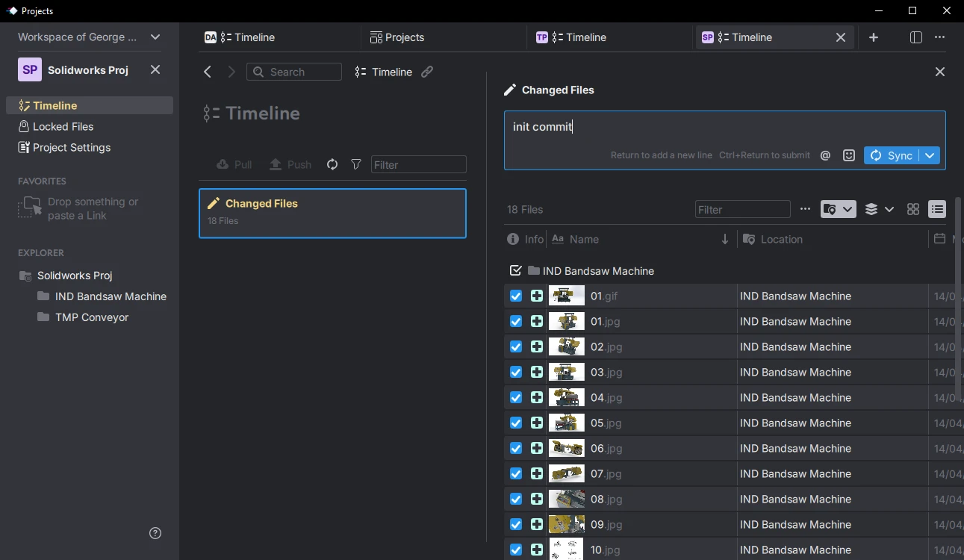
Task: Uncheck the 04.jpg file checkbox
Action: [x=515, y=397]
